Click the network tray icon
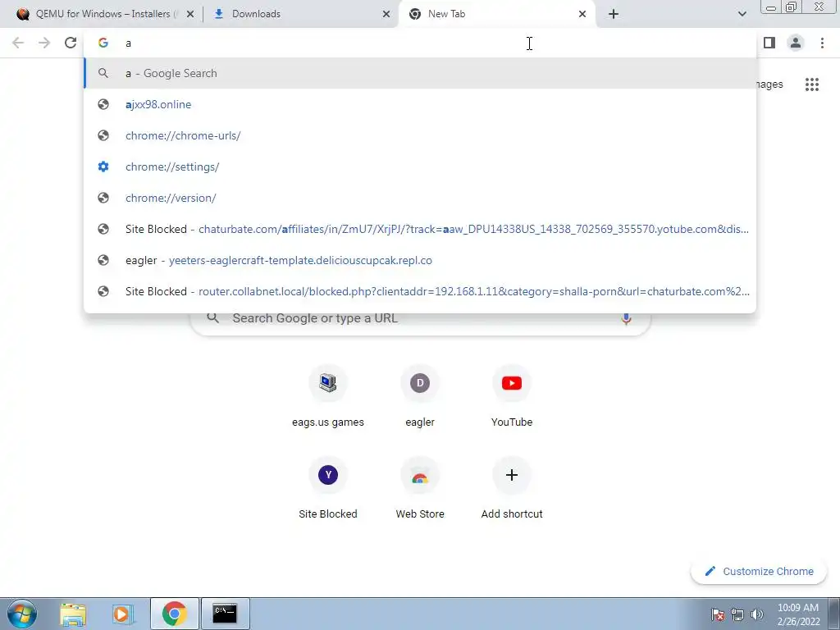This screenshot has height=630, width=840. (x=737, y=614)
